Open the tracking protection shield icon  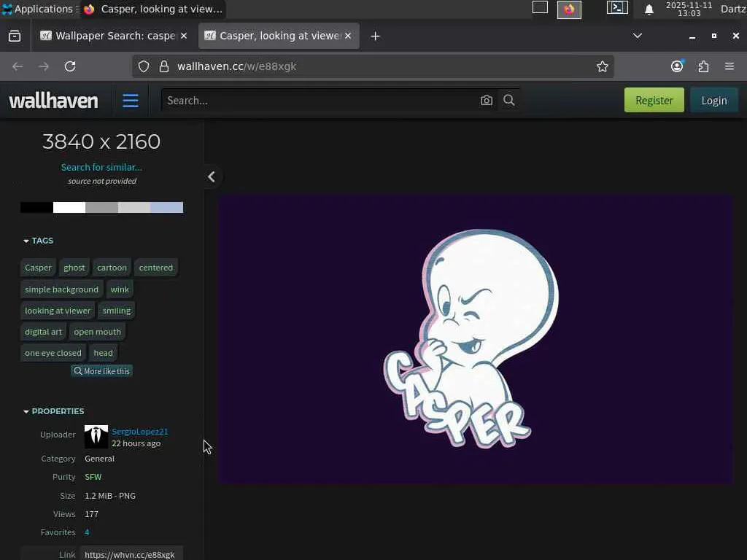(x=144, y=66)
